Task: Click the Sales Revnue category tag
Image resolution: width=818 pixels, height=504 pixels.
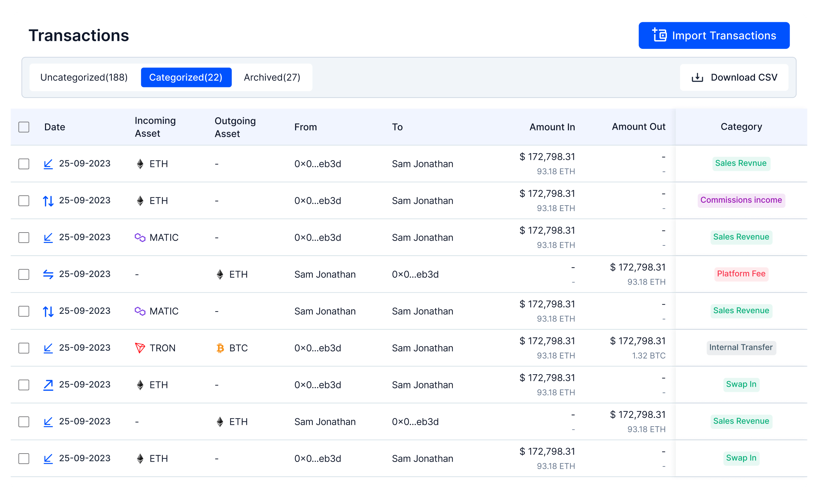Action: coord(741,163)
